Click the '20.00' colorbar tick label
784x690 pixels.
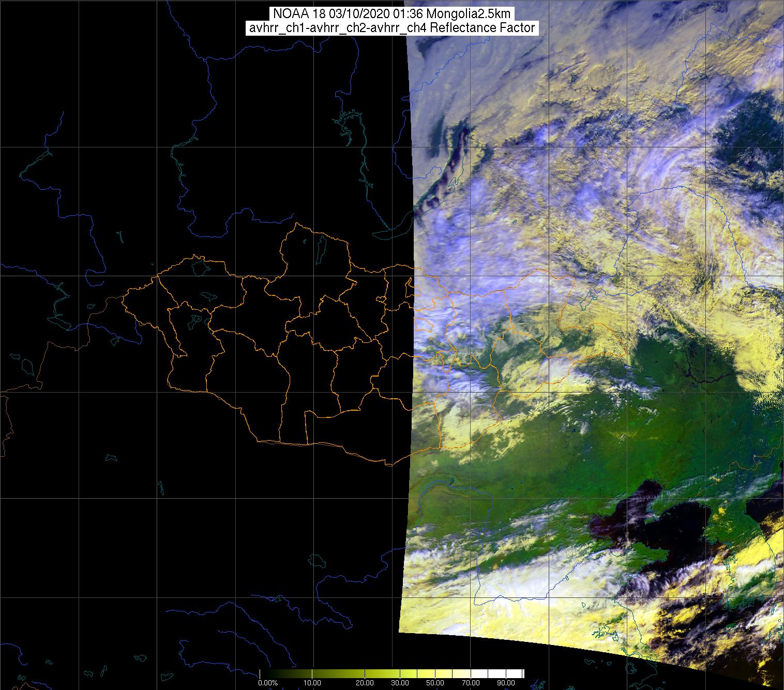(x=365, y=683)
